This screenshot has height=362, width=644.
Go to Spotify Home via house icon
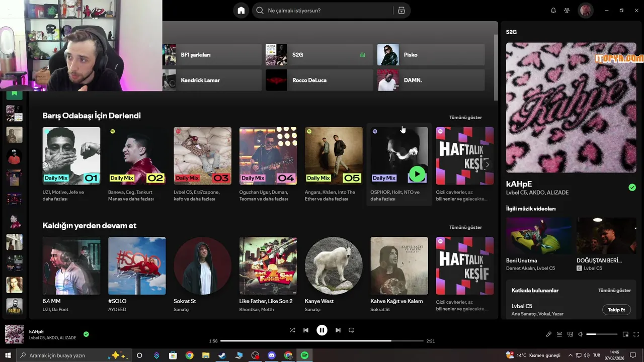pos(241,11)
